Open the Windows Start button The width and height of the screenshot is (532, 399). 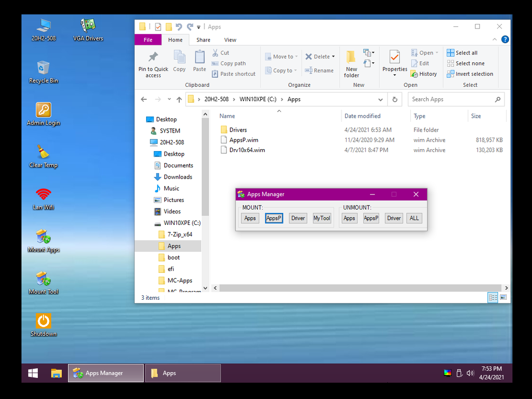(33, 373)
